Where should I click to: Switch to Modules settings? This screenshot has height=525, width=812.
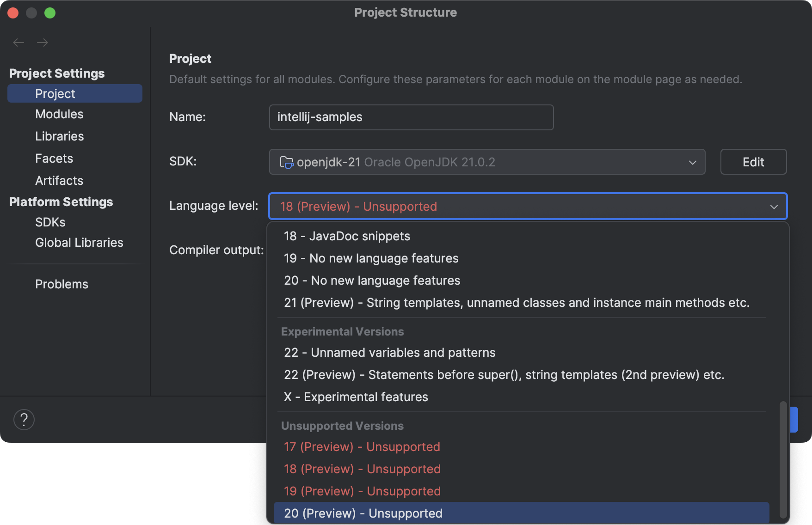pos(59,114)
